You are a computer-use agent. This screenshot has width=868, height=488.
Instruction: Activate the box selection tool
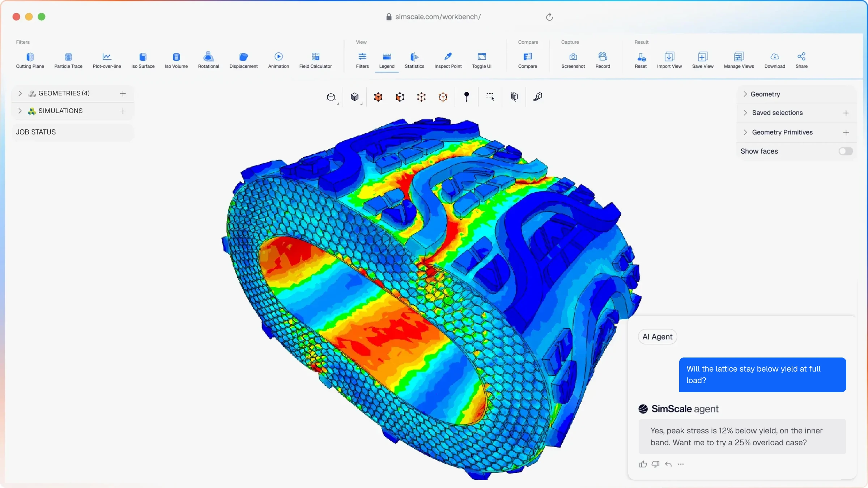490,97
